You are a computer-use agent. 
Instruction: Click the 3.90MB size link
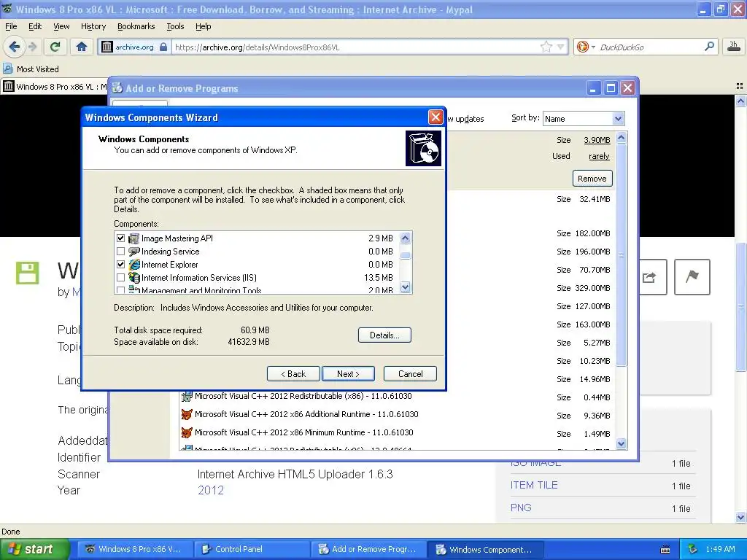[x=597, y=140]
